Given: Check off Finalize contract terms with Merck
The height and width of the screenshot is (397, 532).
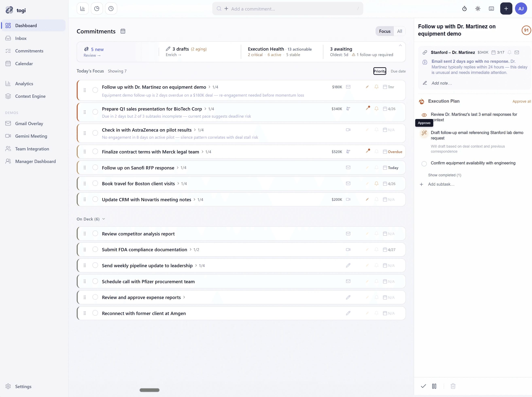Looking at the screenshot, I should (x=95, y=152).
